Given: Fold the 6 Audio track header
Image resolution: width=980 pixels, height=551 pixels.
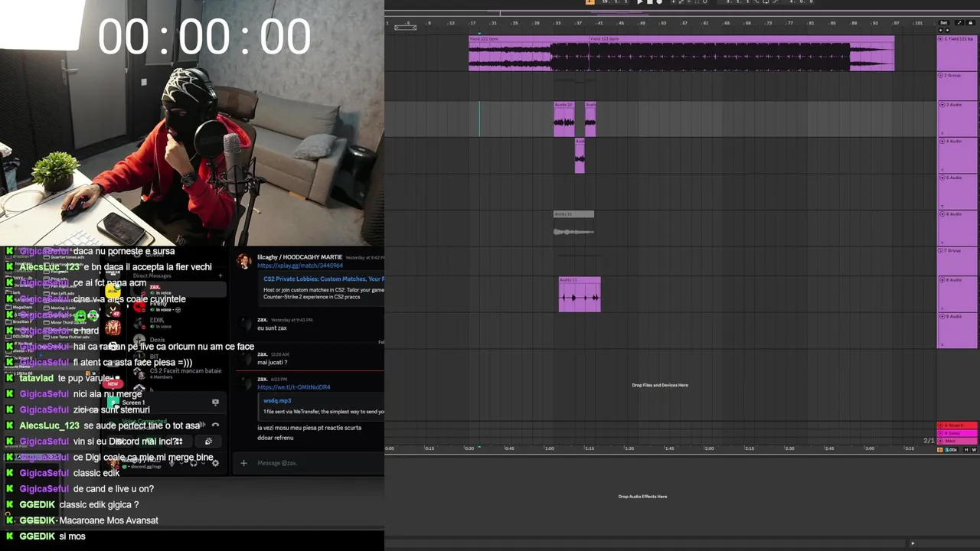Looking at the screenshot, I should tap(941, 214).
